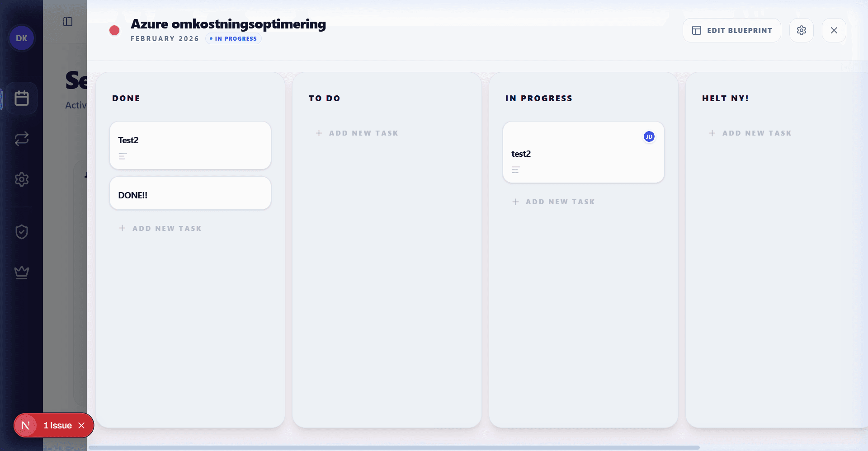
Task: Select the HELT NY! column header
Action: [x=725, y=98]
